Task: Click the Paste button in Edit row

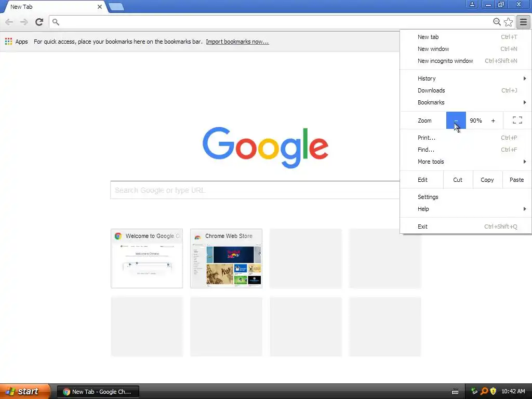Action: pos(517,180)
